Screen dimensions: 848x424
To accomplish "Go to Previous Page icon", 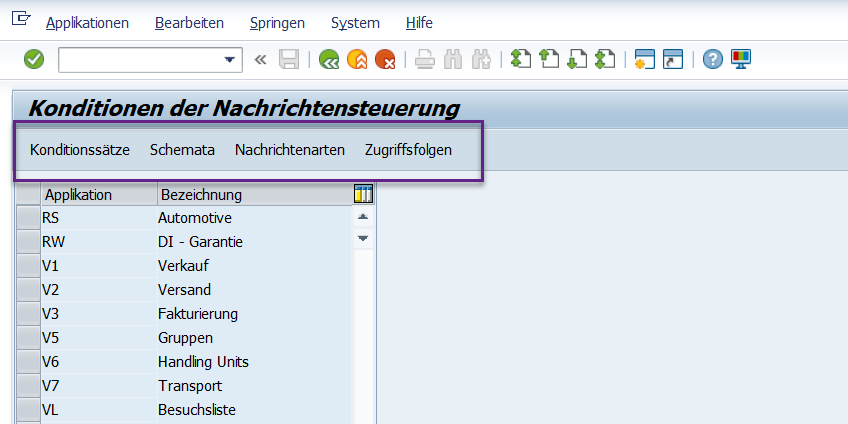I will click(x=548, y=59).
